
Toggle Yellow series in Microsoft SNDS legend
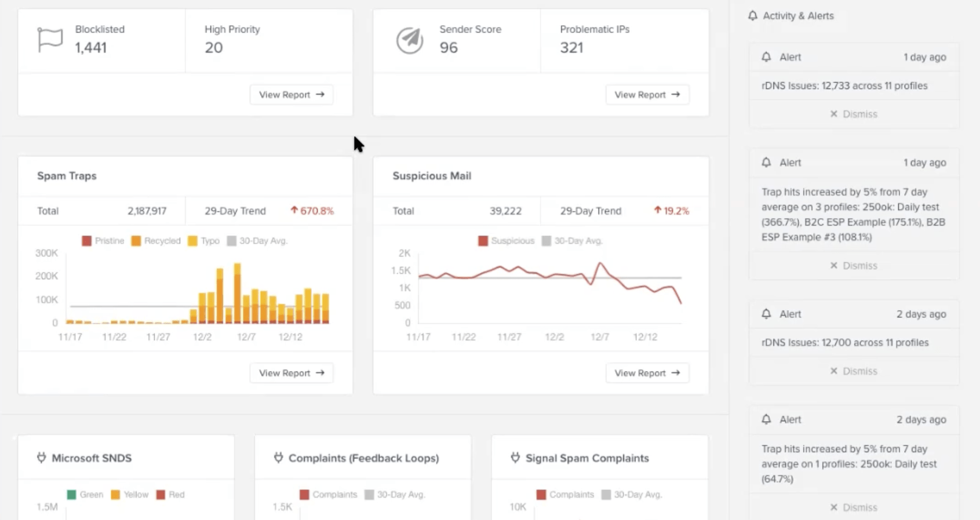pos(129,495)
